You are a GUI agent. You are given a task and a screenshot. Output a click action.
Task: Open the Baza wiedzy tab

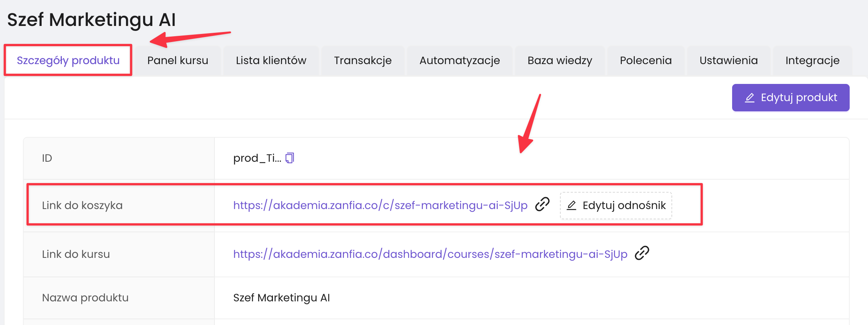[x=560, y=60]
